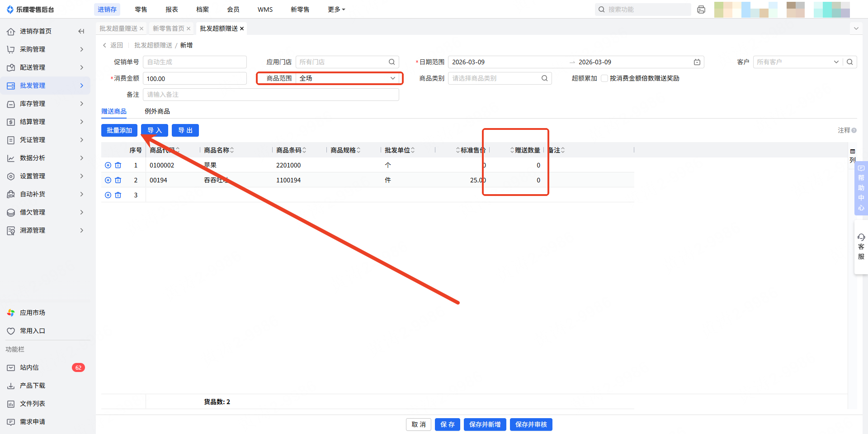Open the 报表 top menu

point(172,10)
